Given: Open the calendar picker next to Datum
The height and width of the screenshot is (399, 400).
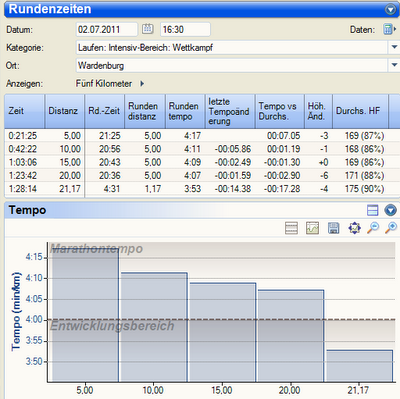Looking at the screenshot, I should (147, 29).
